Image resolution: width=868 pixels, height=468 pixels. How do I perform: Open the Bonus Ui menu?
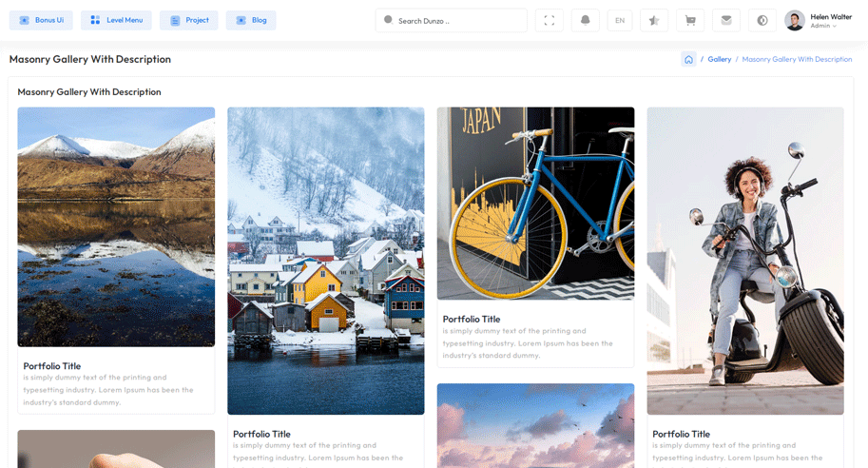(x=41, y=20)
